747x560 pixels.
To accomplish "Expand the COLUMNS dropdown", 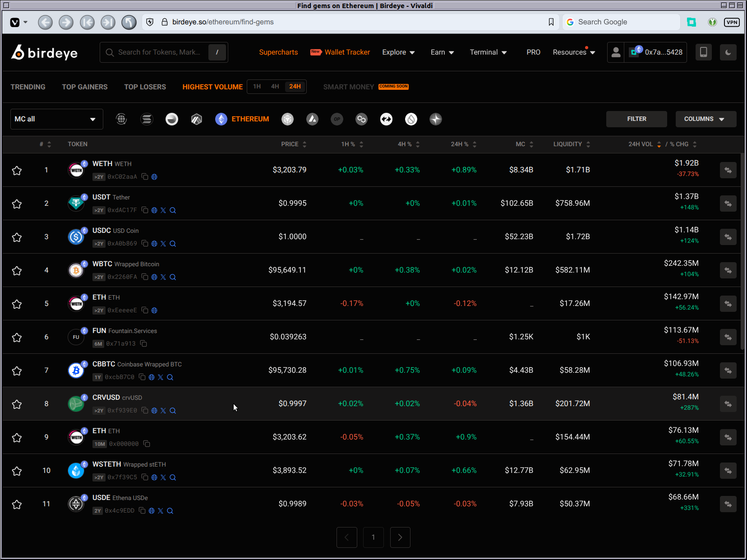I will click(705, 119).
